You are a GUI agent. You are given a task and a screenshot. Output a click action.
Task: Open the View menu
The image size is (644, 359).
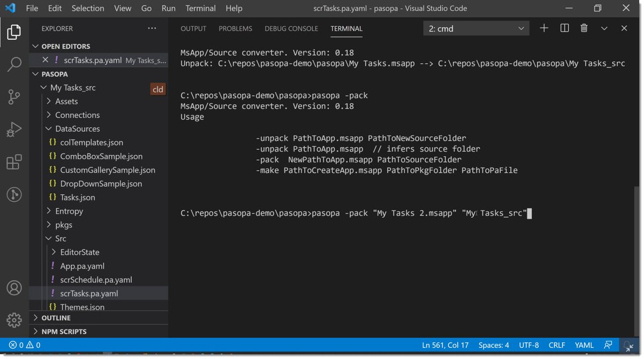122,8
